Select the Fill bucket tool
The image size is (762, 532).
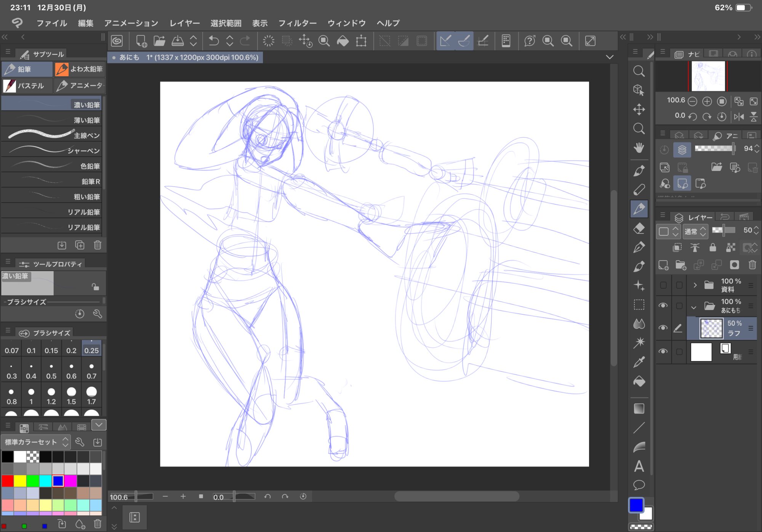pyautogui.click(x=639, y=381)
